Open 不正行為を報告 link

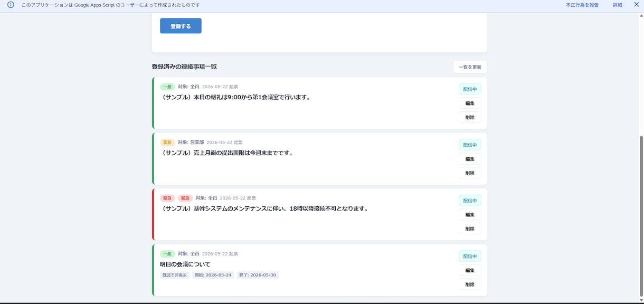point(582,5)
